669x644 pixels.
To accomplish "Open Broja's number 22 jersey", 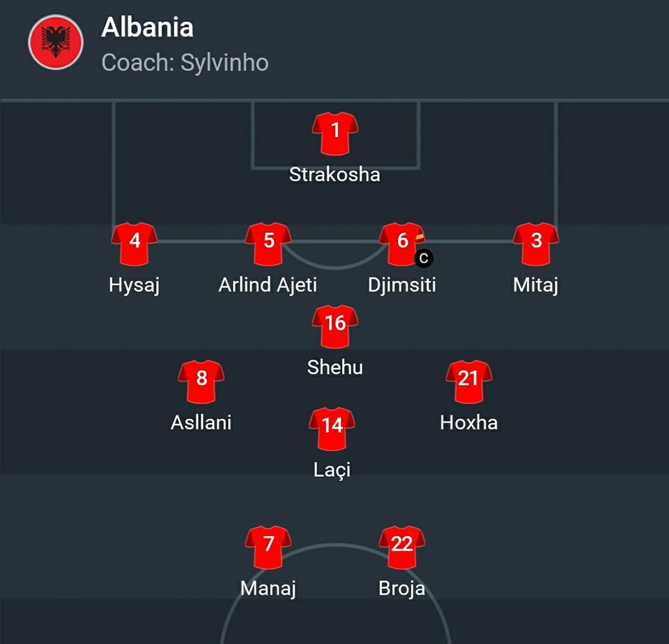I will 402,547.
